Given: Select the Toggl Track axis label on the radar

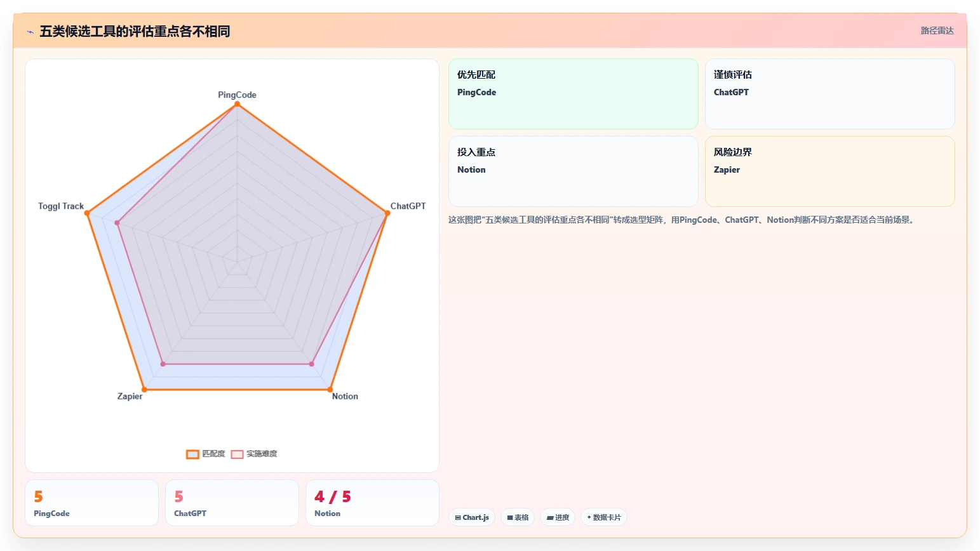Looking at the screenshot, I should (x=61, y=206).
